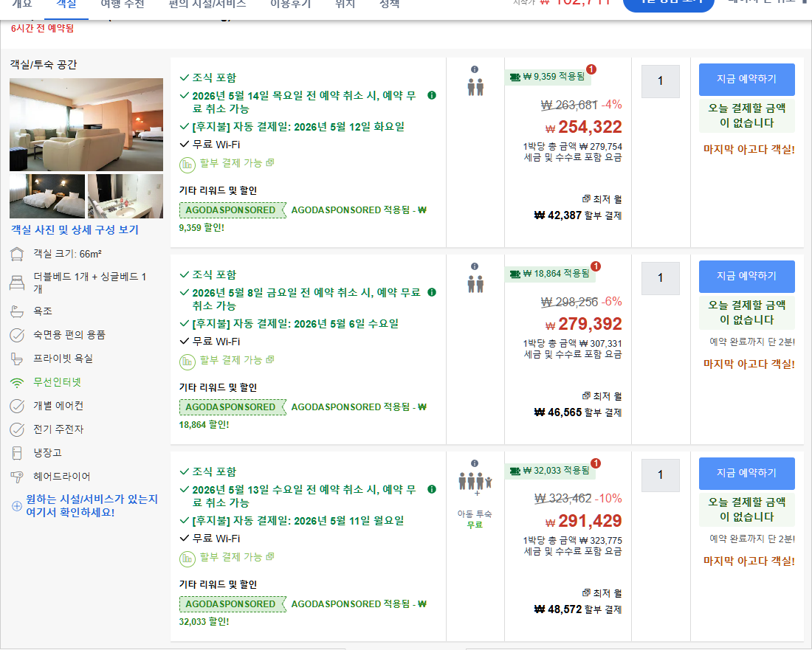This screenshot has width=812, height=650.
Task: Click the refrigerator icon beside 냉장고
Action: (x=17, y=453)
